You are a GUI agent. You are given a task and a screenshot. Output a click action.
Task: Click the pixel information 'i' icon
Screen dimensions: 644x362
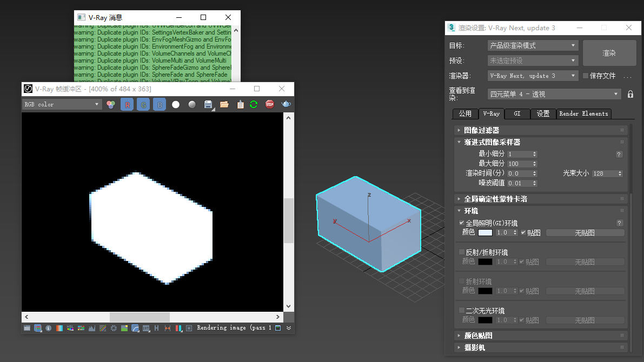49,328
